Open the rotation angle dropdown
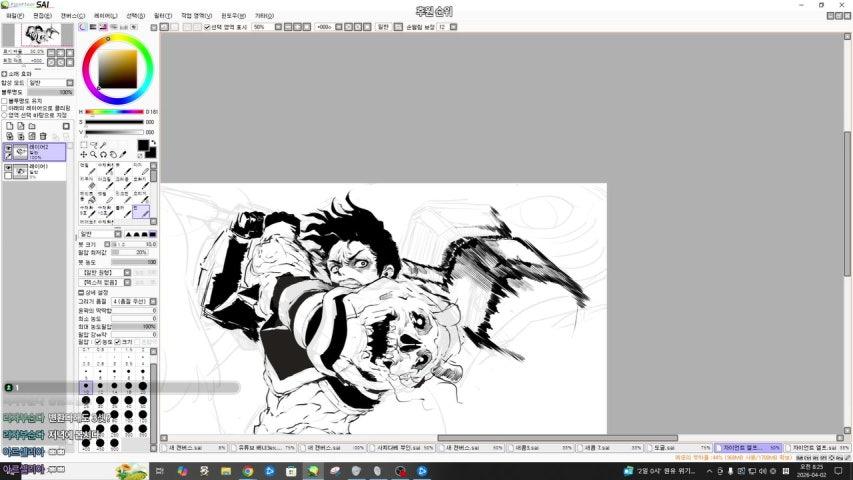The height and width of the screenshot is (480, 853). coord(339,27)
